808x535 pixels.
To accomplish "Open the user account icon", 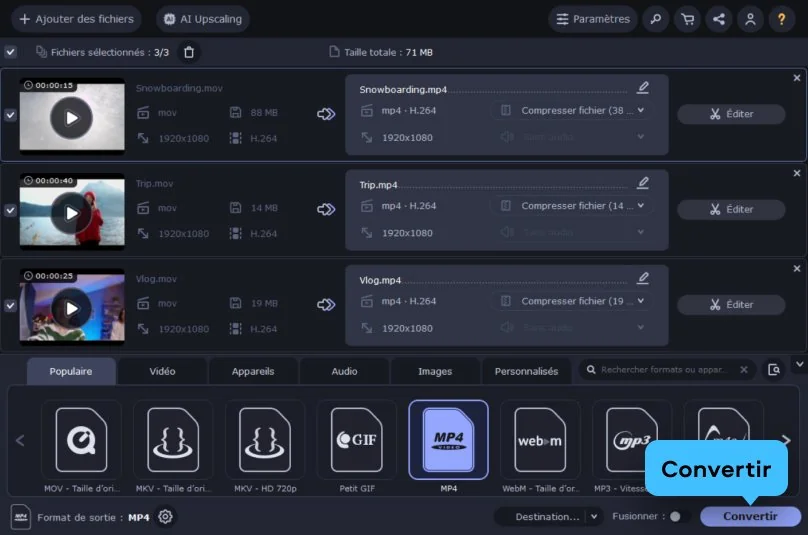I will coord(748,19).
